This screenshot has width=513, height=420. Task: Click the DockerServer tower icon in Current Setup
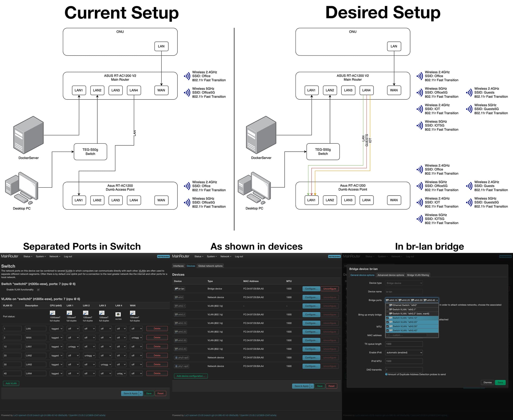pyautogui.click(x=29, y=135)
